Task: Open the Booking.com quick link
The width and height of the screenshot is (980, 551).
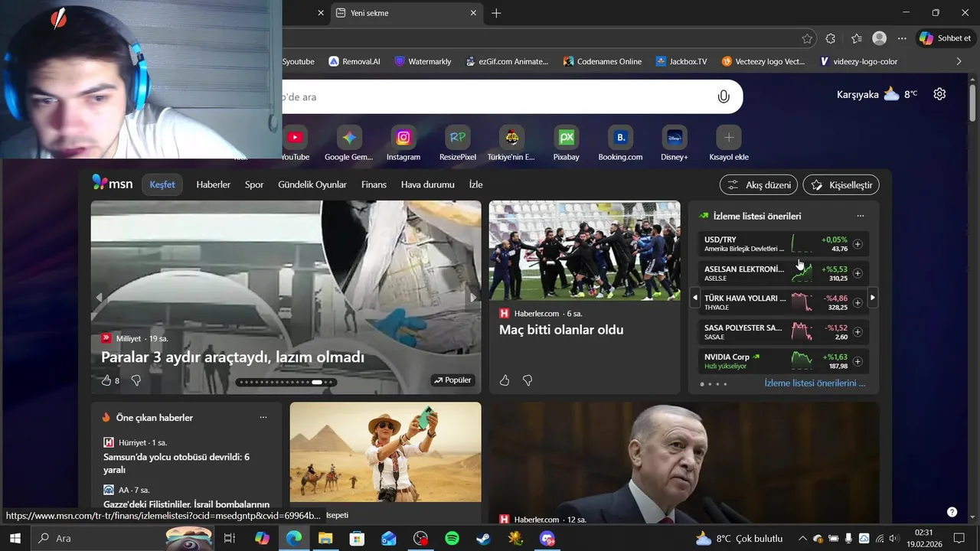Action: tap(620, 144)
